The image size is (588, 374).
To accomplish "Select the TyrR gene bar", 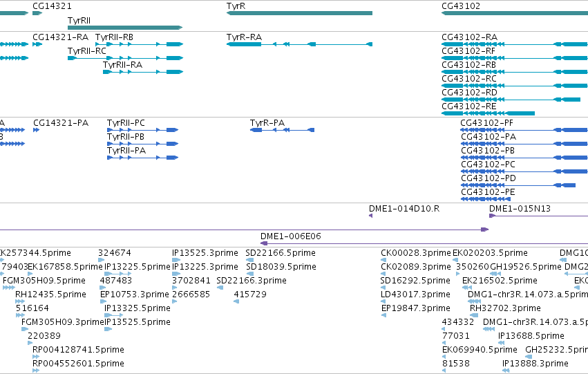I will click(299, 13).
